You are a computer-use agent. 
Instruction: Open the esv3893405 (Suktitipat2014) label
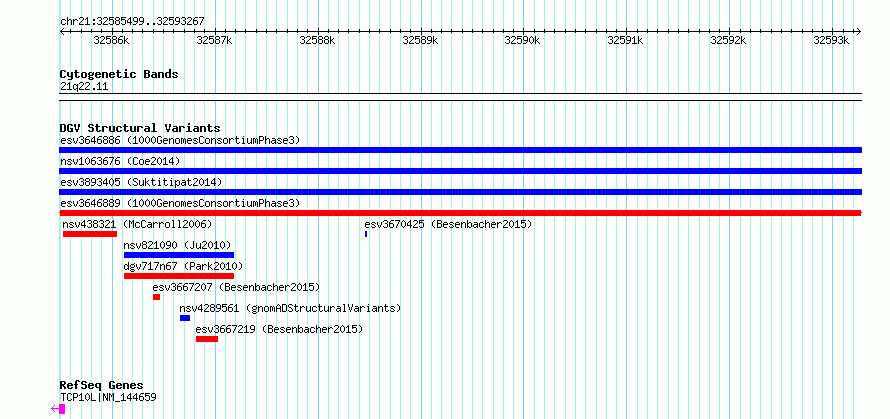pos(141,182)
